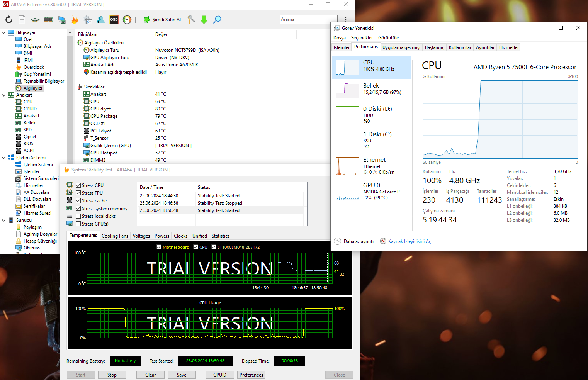Open the Statistics tab

tap(221, 236)
